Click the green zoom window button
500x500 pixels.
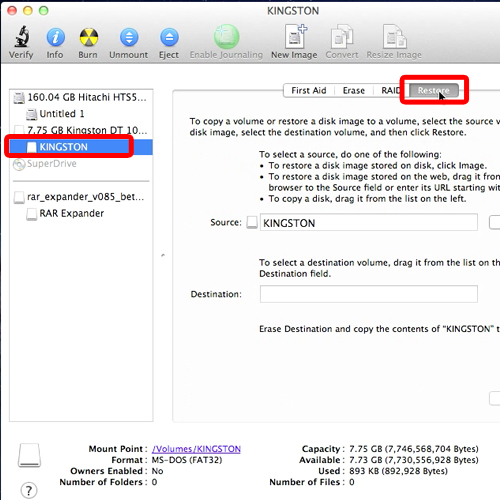(43, 11)
